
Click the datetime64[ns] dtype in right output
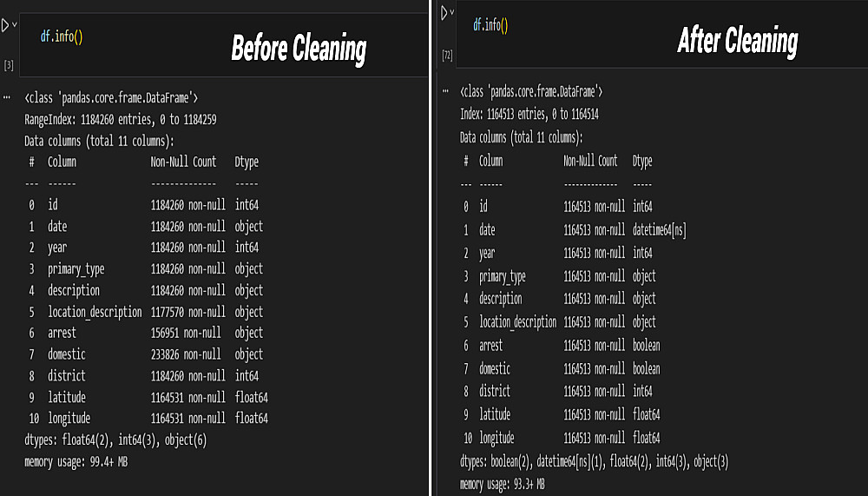pyautogui.click(x=660, y=230)
